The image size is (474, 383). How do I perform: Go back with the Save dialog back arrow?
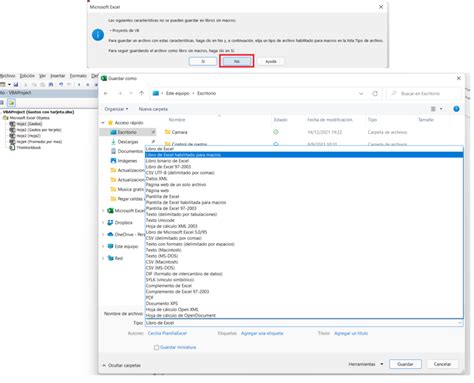(106, 93)
